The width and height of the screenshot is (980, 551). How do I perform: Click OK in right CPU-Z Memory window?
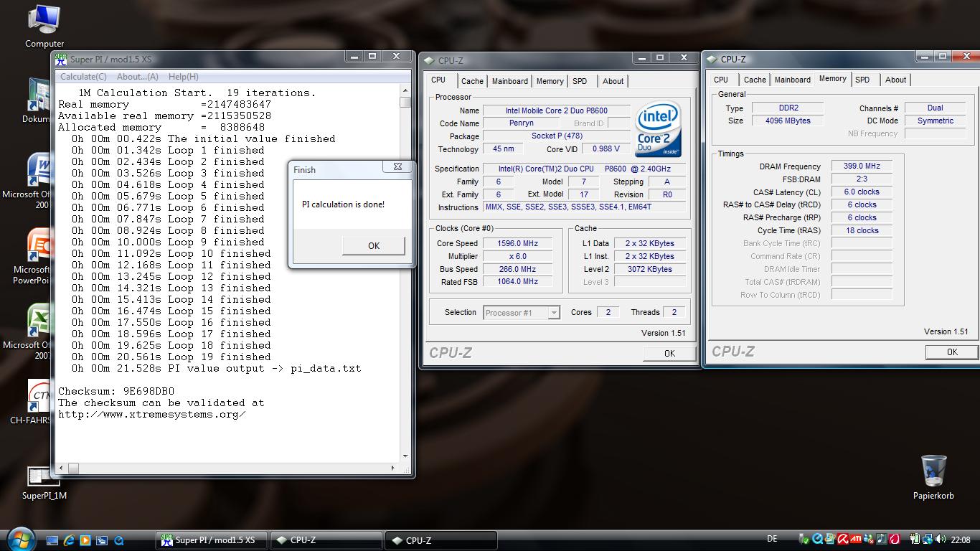click(x=952, y=352)
